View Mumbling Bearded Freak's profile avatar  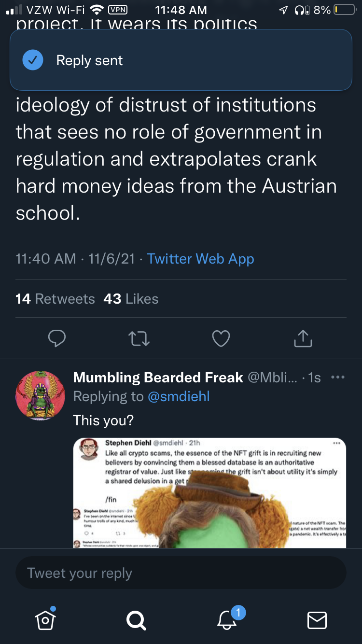point(41,395)
